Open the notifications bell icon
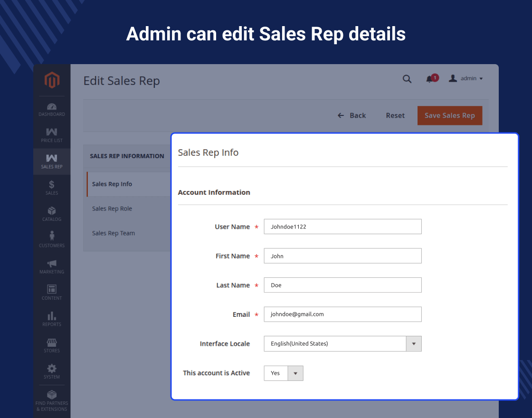Viewport: 532px width, 418px height. 430,79
